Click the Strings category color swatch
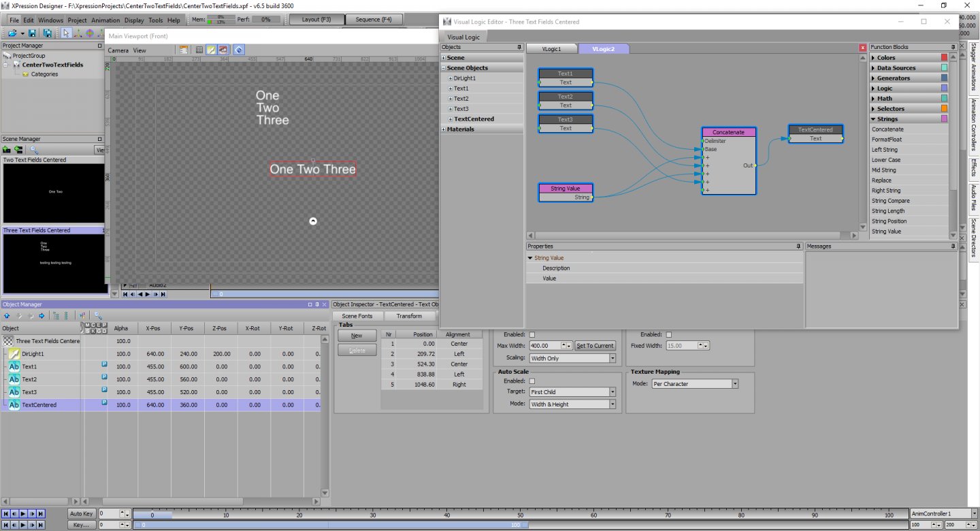Screen dimensions: 980x531 (x=944, y=119)
